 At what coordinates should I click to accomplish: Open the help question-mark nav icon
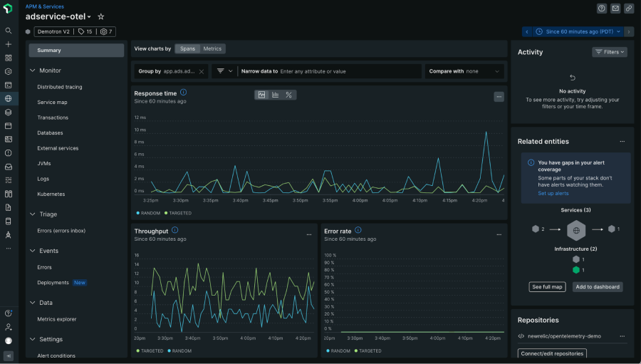[x=8, y=313]
